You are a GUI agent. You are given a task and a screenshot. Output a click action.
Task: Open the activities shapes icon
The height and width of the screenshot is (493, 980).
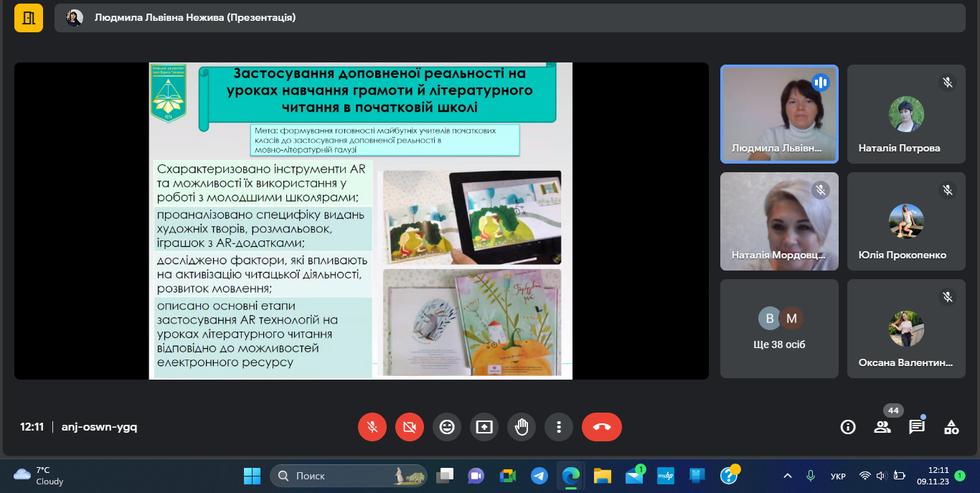coord(951,427)
